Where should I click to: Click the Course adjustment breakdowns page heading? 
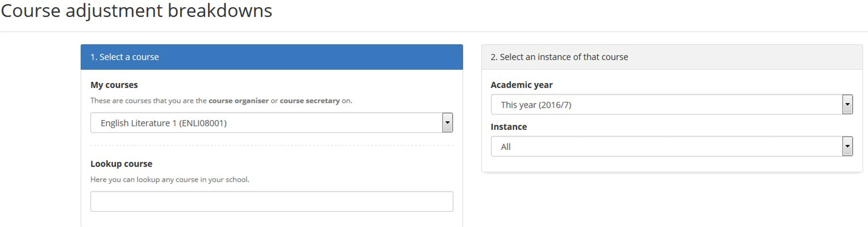point(136,11)
